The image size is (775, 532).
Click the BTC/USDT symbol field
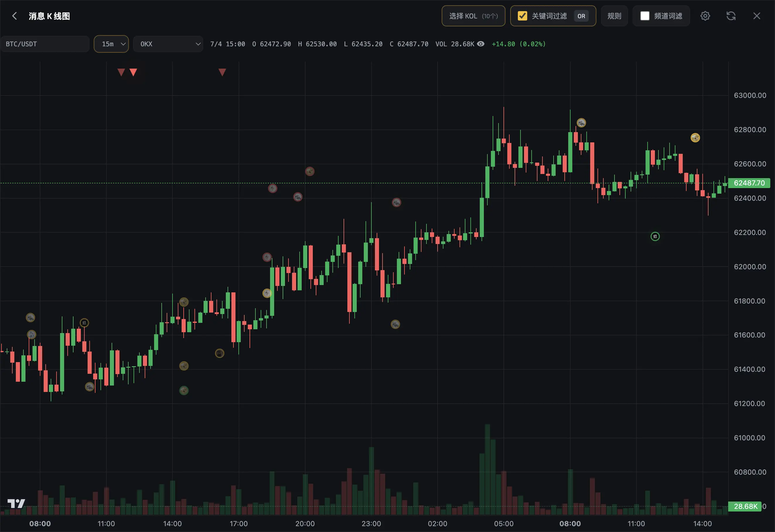(45, 44)
